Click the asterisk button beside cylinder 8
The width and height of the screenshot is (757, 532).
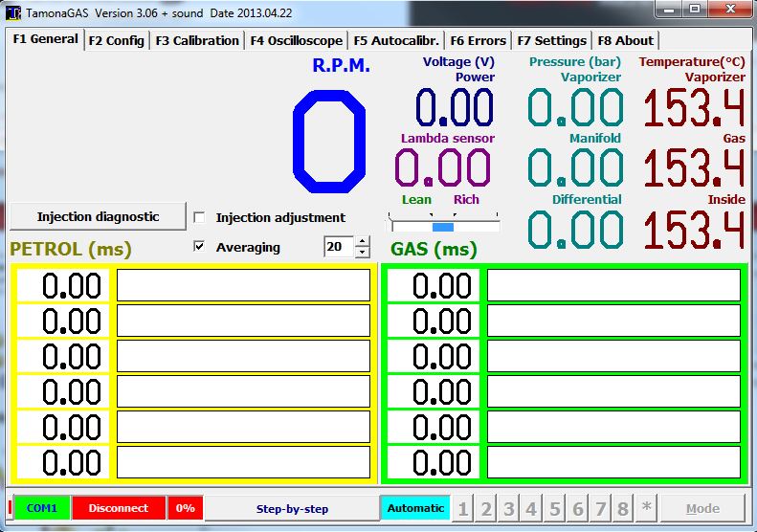coord(647,508)
